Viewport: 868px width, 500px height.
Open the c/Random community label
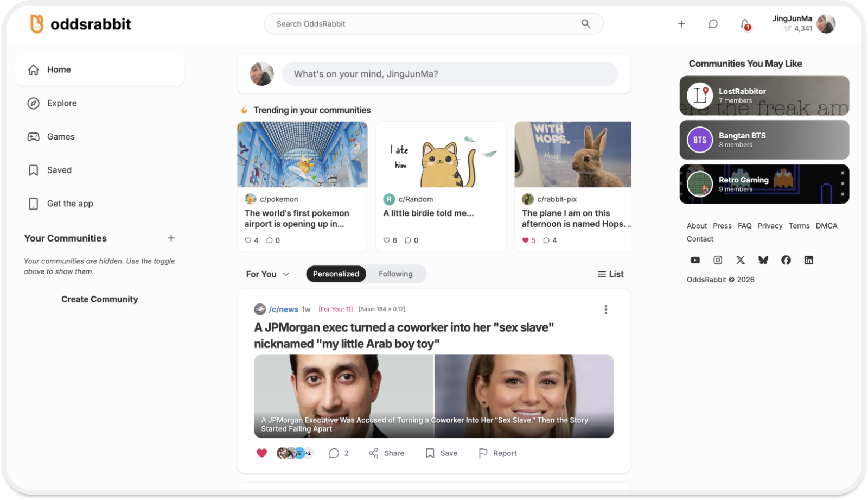pos(416,199)
